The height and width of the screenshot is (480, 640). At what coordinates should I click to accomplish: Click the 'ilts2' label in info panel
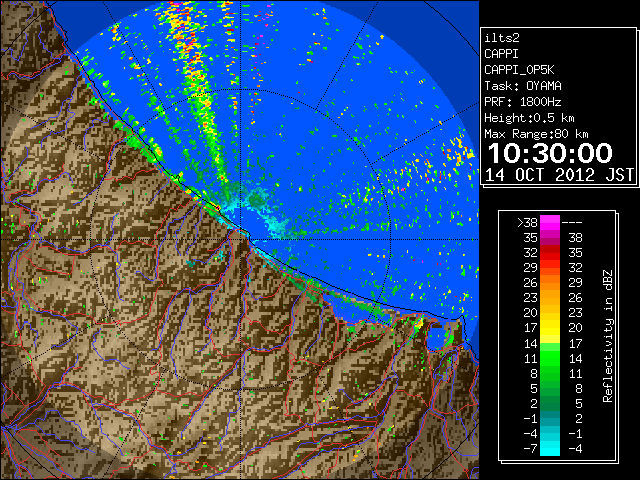click(502, 38)
